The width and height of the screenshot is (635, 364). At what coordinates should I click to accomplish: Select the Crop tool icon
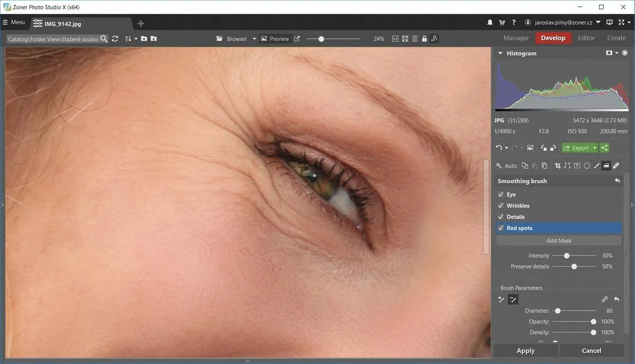pyautogui.click(x=558, y=166)
